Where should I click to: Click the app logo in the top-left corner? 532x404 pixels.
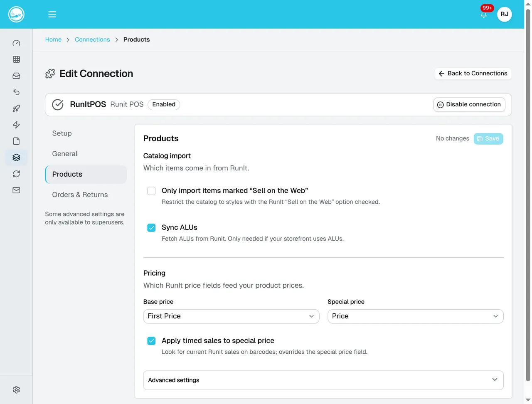point(16,14)
